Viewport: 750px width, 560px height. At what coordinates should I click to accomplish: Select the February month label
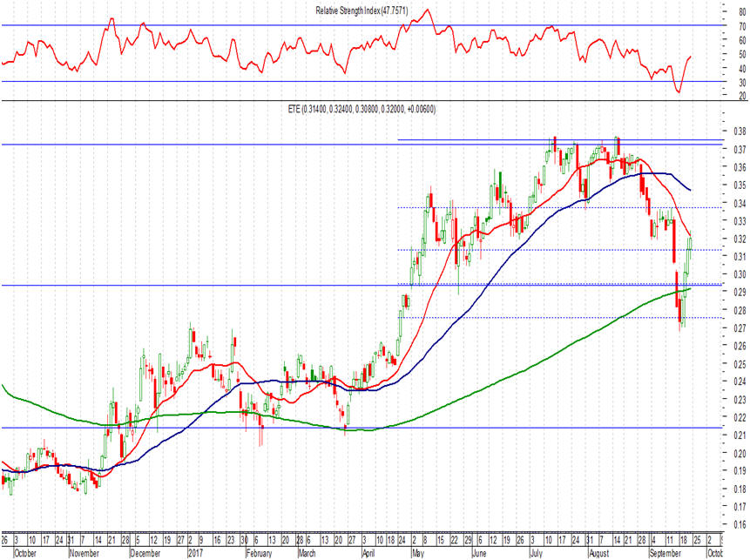[260, 553]
